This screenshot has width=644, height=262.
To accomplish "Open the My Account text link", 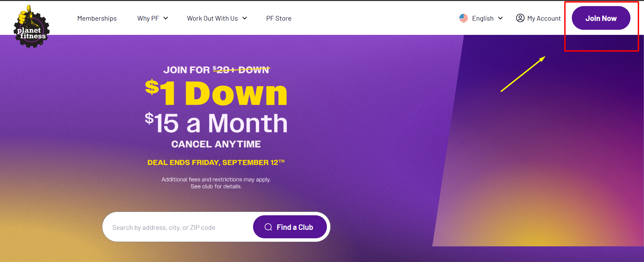I will [544, 18].
